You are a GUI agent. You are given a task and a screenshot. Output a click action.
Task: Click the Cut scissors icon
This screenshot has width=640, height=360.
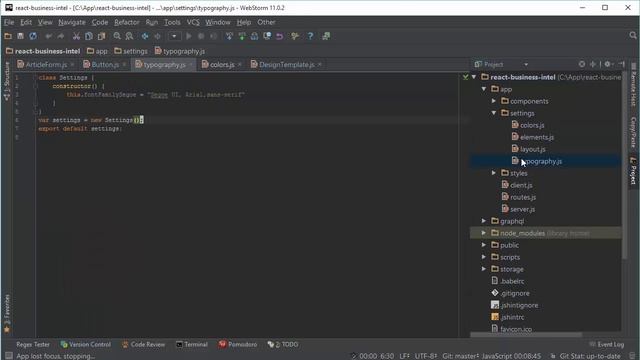[76, 36]
